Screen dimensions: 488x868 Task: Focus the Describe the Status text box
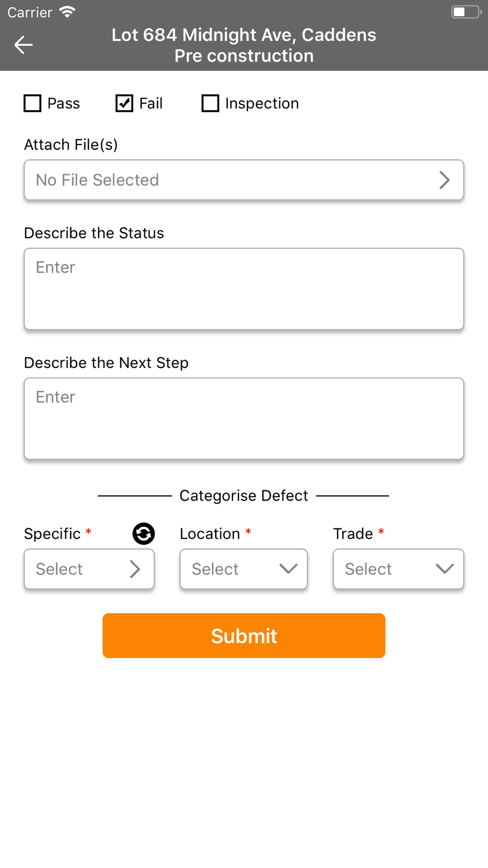[x=244, y=289]
